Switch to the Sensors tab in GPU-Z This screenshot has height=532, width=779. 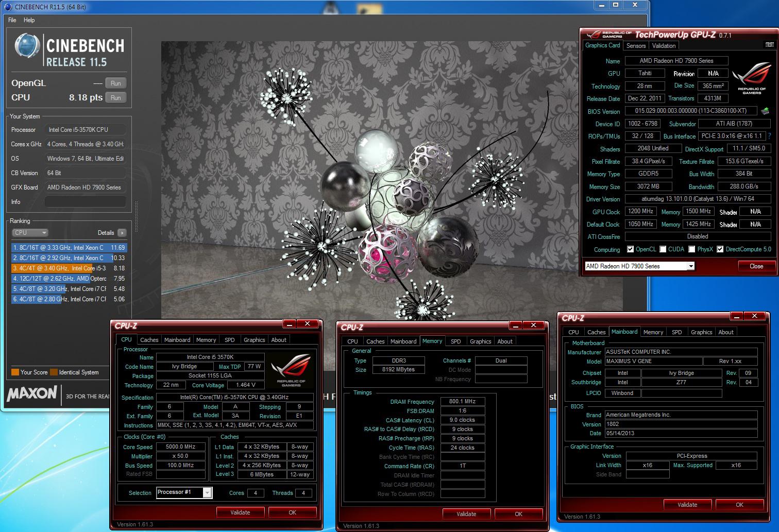636,46
